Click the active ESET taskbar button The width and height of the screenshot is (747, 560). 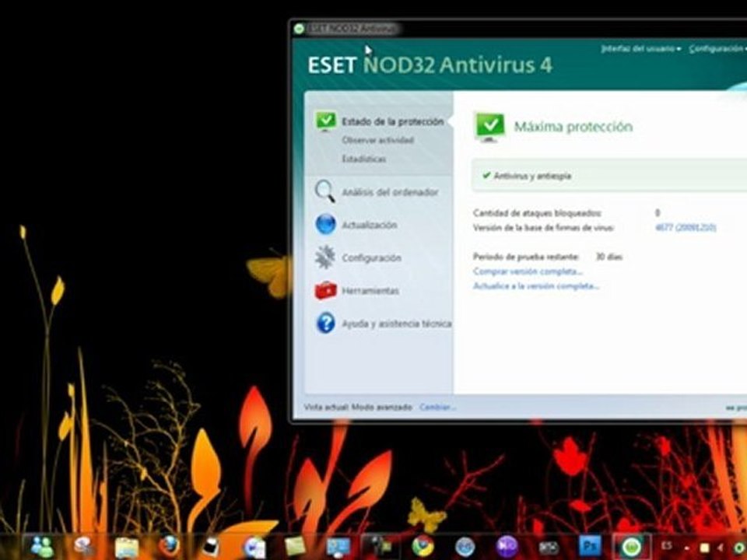coord(632,546)
